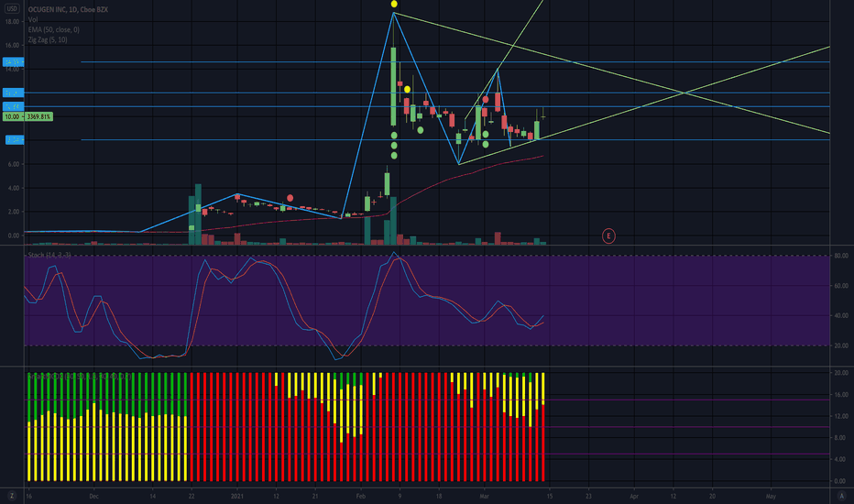Image resolution: width=854 pixels, height=504 pixels.
Task: Click the 18.00 price axis label
Action: (12, 22)
